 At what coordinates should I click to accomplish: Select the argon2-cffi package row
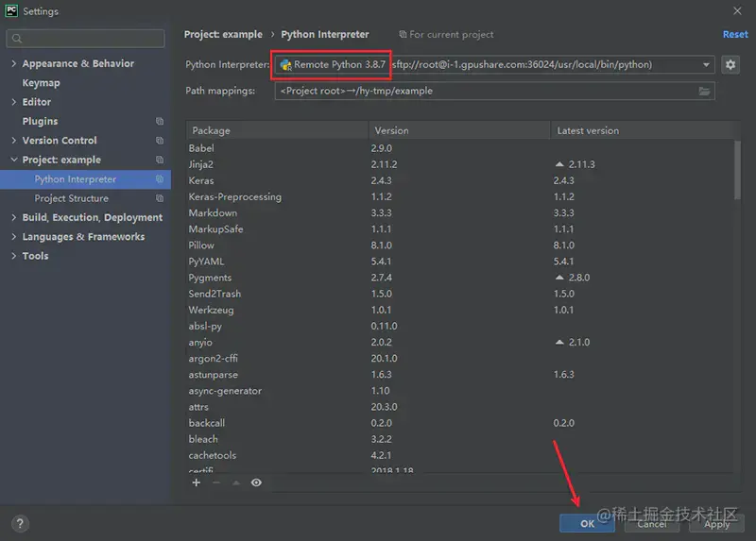point(460,359)
